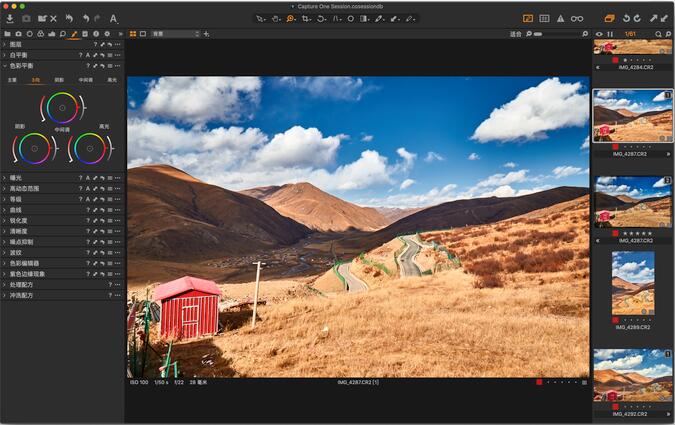Screen dimensions: 675x425
Task: Open the layer selection dropdown '背景'
Action: click(x=176, y=34)
